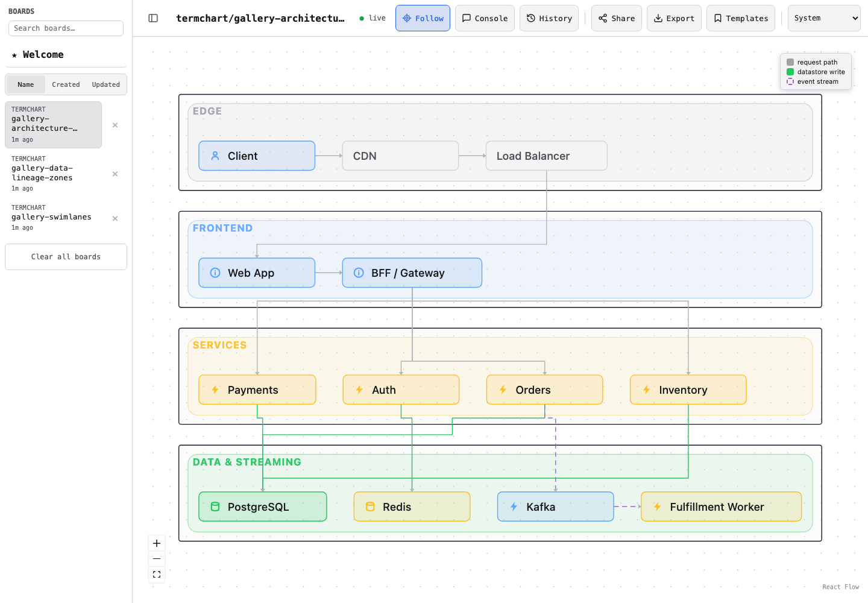This screenshot has width=868, height=603.
Task: Open Templates
Action: coord(741,18)
